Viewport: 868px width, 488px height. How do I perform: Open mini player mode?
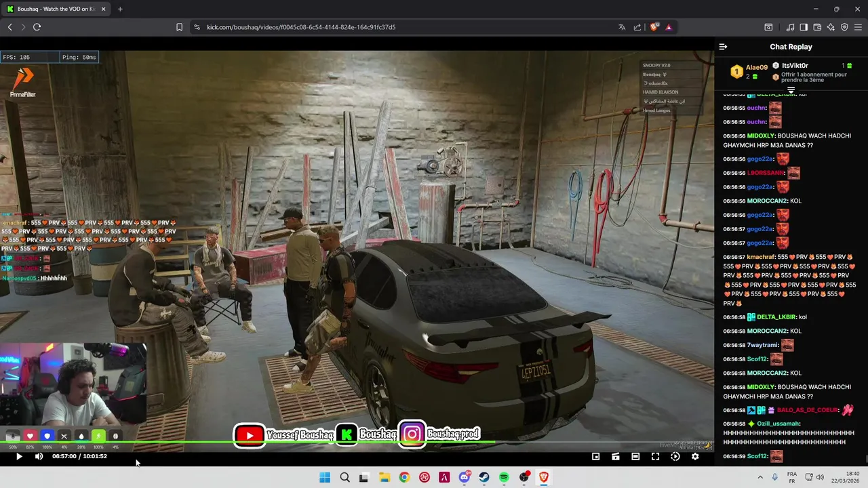coord(595,457)
